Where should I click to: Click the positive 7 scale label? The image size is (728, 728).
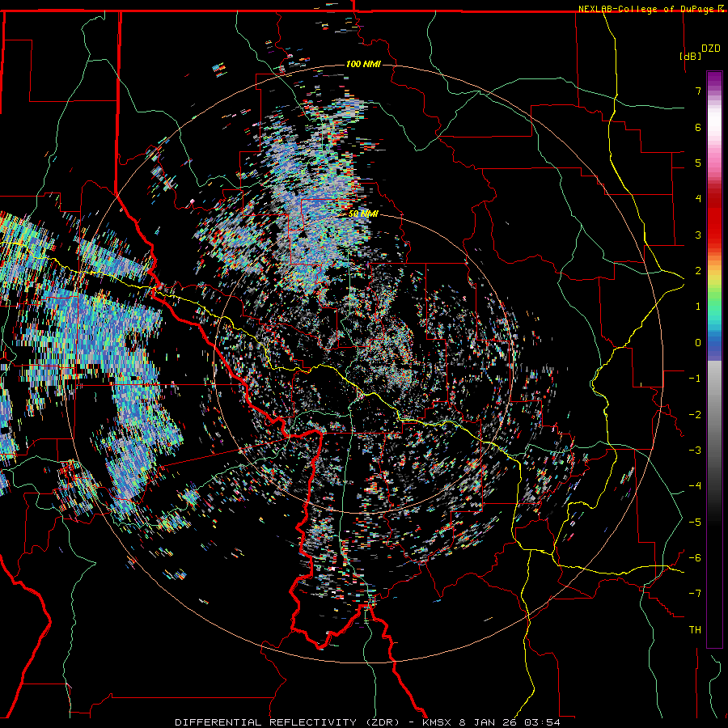(x=698, y=91)
